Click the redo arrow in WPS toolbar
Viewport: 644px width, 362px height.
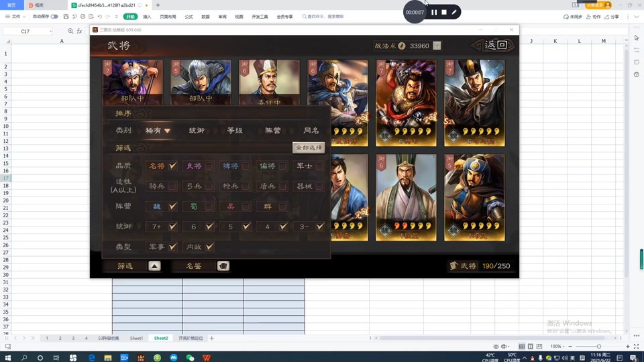[x=108, y=16]
